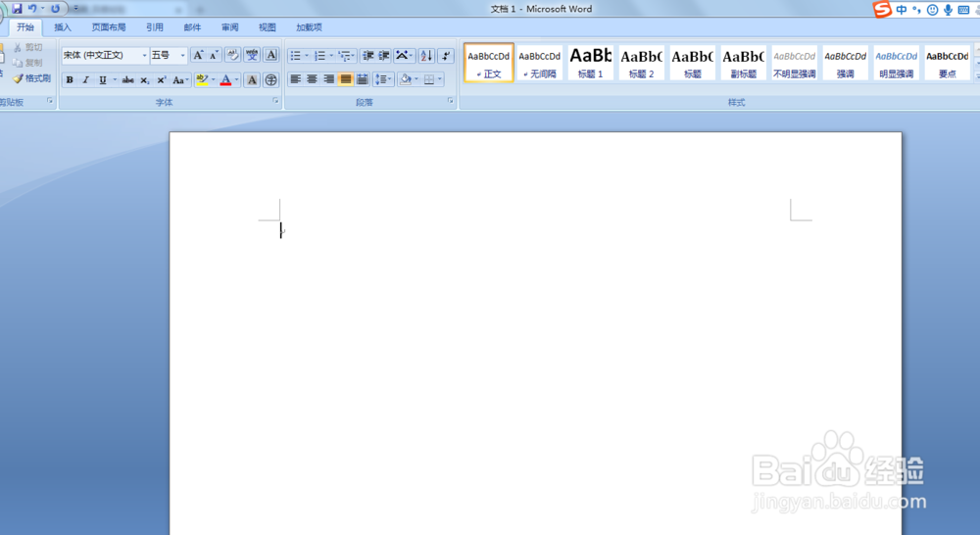Sort the text with the A-Z sort icon
Image resolution: width=980 pixels, height=535 pixels.
click(426, 56)
